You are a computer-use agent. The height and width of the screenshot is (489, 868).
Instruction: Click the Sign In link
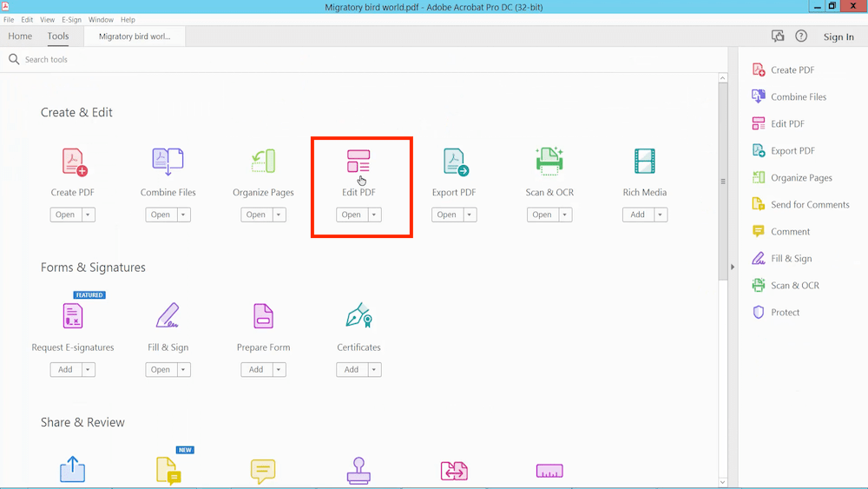point(838,37)
